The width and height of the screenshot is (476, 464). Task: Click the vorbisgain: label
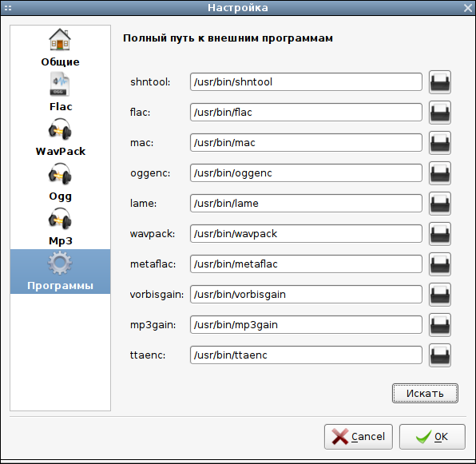tap(157, 295)
